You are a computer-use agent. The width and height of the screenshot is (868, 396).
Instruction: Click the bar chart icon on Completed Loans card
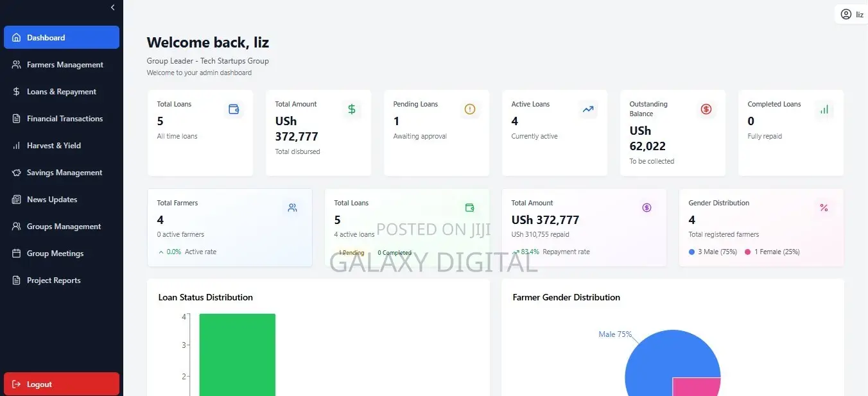tap(824, 110)
